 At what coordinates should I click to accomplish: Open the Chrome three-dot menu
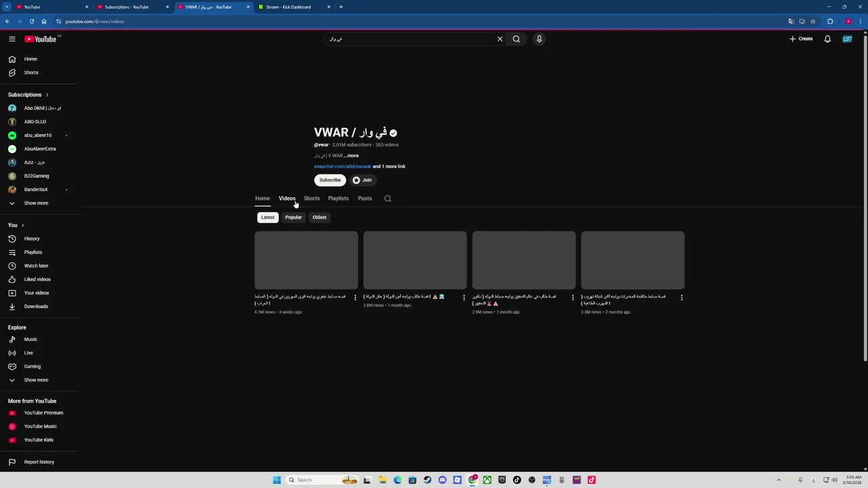pos(861,21)
